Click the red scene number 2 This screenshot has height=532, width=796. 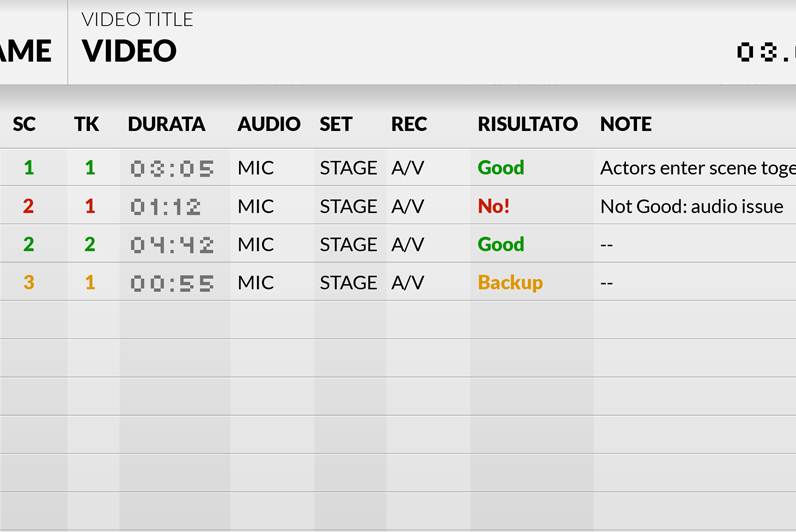point(28,207)
